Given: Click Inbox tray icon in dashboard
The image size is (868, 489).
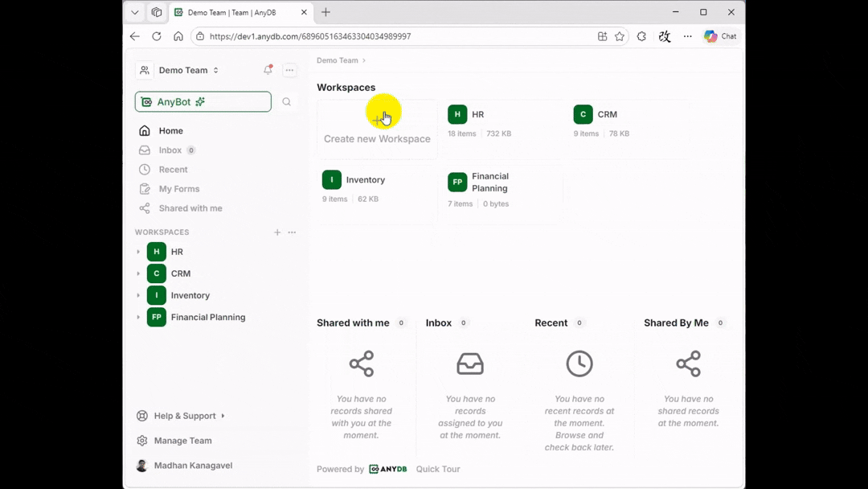Looking at the screenshot, I should click(470, 364).
